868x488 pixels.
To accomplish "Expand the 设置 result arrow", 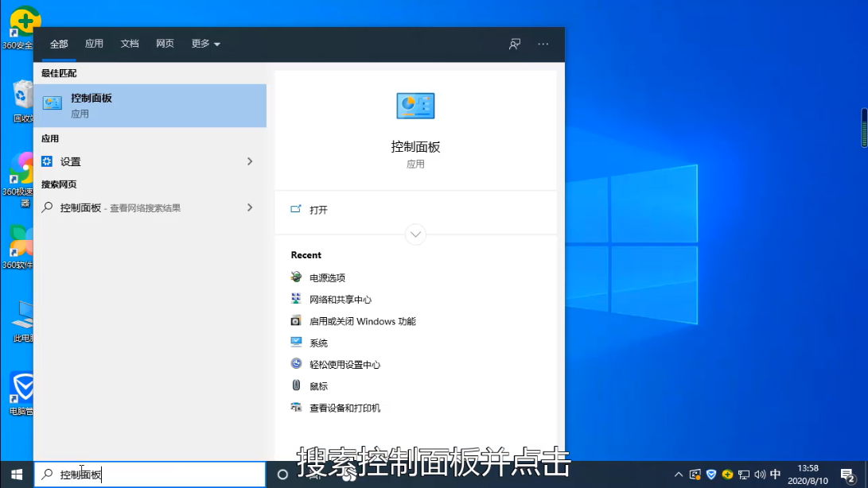I will pos(250,161).
